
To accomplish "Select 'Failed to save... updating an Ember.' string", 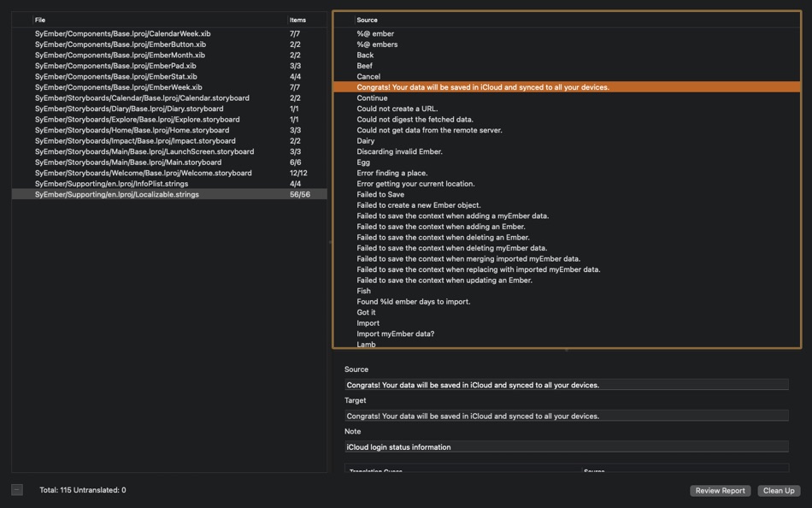I will [567, 280].
